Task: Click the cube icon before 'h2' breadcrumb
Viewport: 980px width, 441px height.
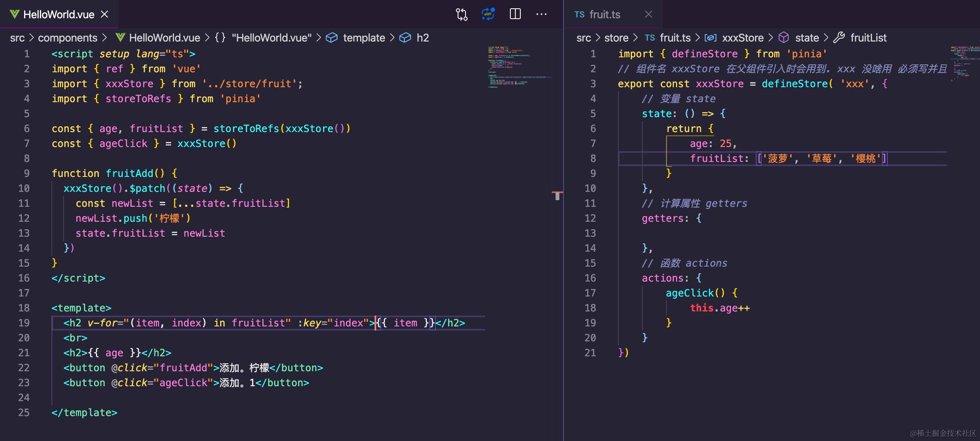Action: tap(405, 38)
